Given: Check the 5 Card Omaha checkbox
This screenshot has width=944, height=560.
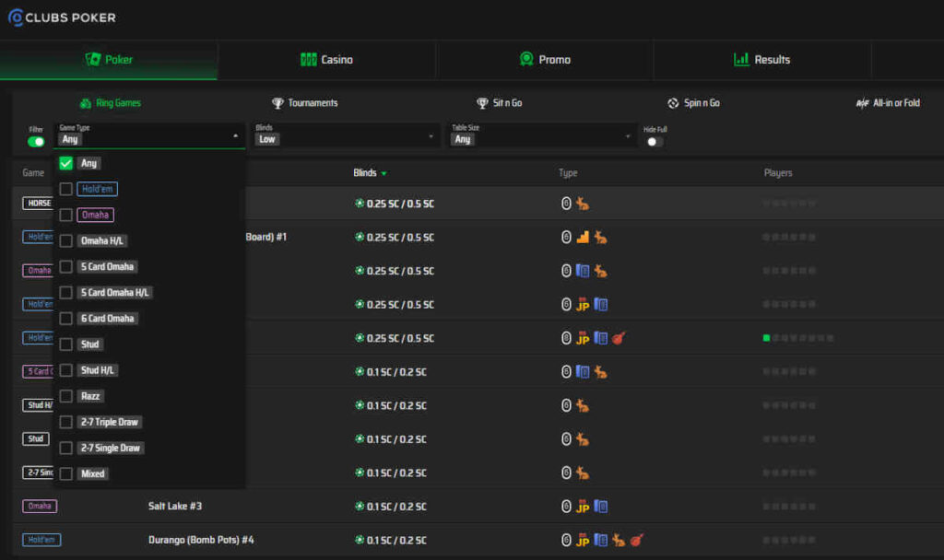Looking at the screenshot, I should click(x=65, y=266).
